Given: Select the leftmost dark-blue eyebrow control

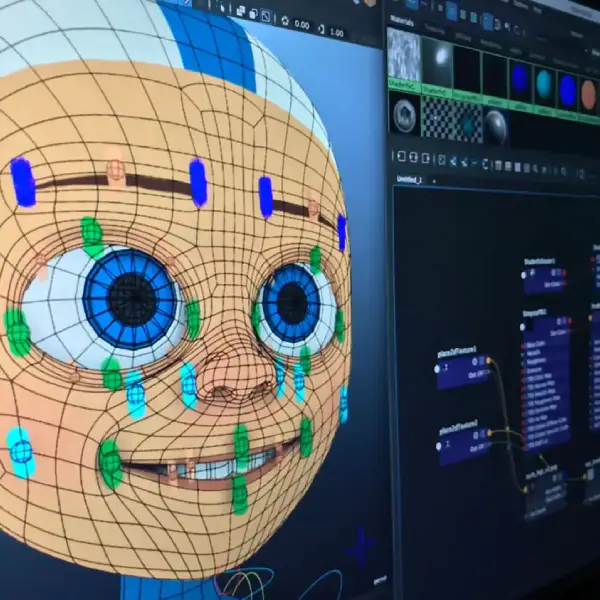Looking at the screenshot, I should pyautogui.click(x=23, y=182).
